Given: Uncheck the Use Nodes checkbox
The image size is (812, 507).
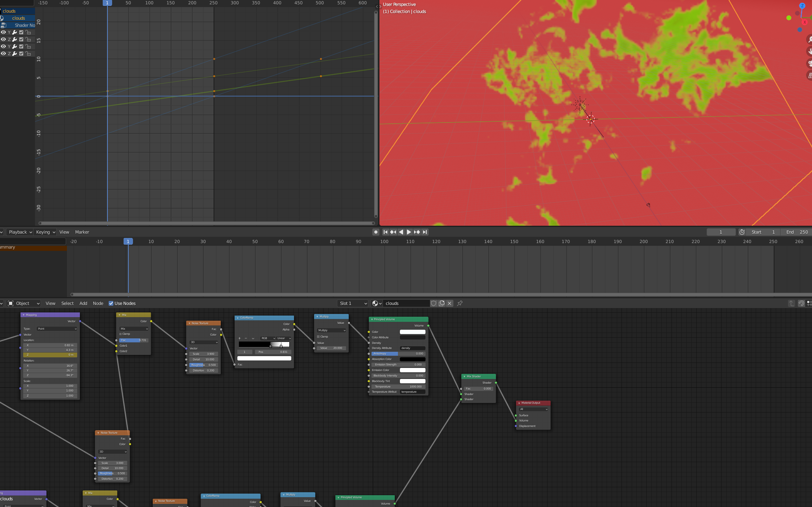Looking at the screenshot, I should (x=111, y=303).
